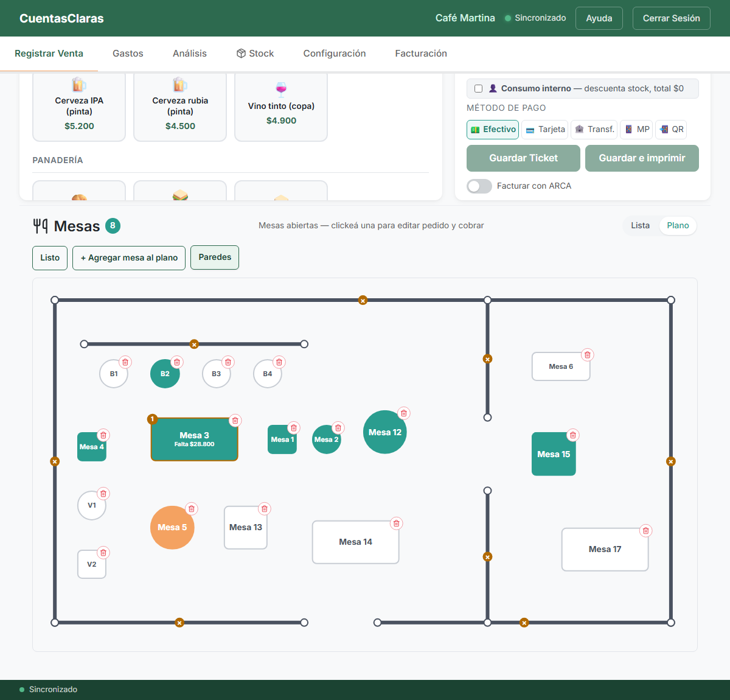Open the Gastos tab
This screenshot has height=700, width=730.
[x=128, y=54]
